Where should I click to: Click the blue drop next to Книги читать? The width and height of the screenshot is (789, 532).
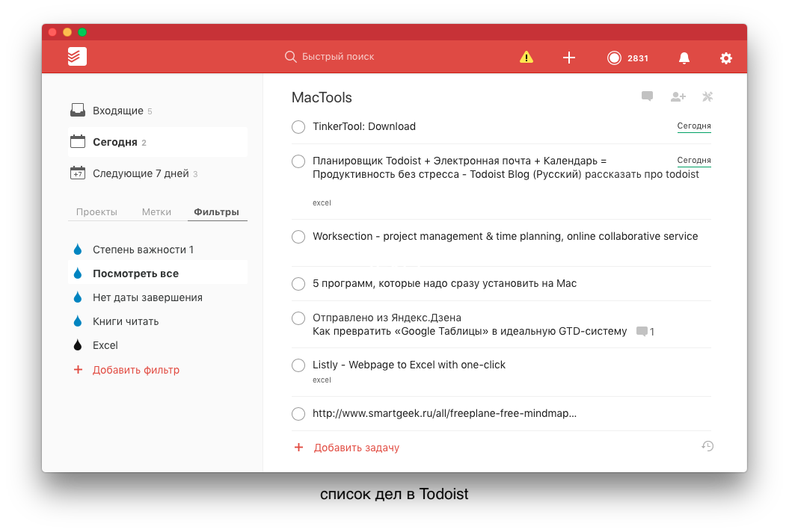[x=78, y=321]
